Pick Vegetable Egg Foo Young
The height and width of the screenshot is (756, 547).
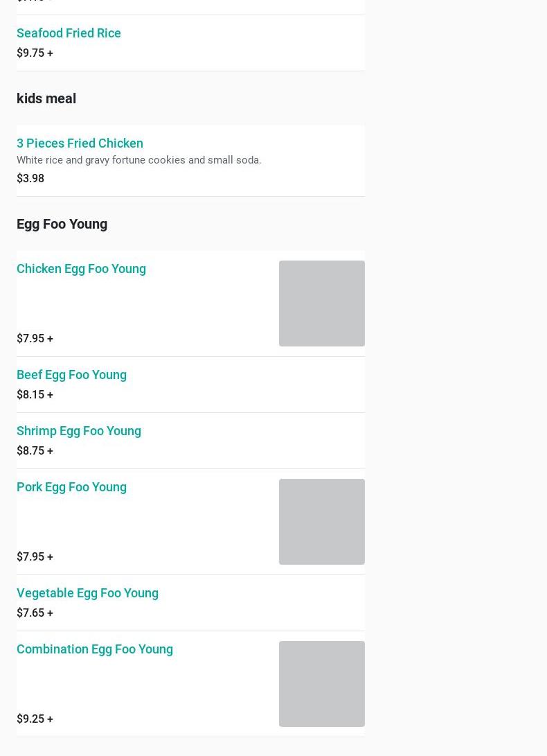[87, 592]
